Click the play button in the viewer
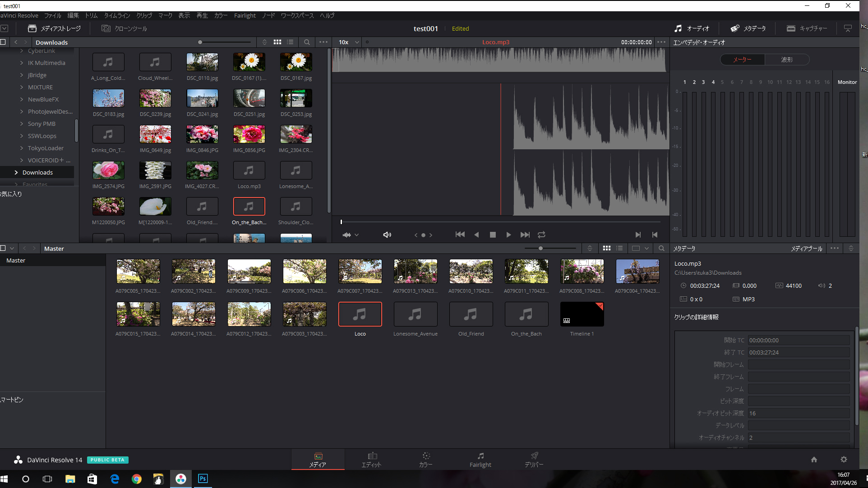The height and width of the screenshot is (488, 868). [508, 235]
